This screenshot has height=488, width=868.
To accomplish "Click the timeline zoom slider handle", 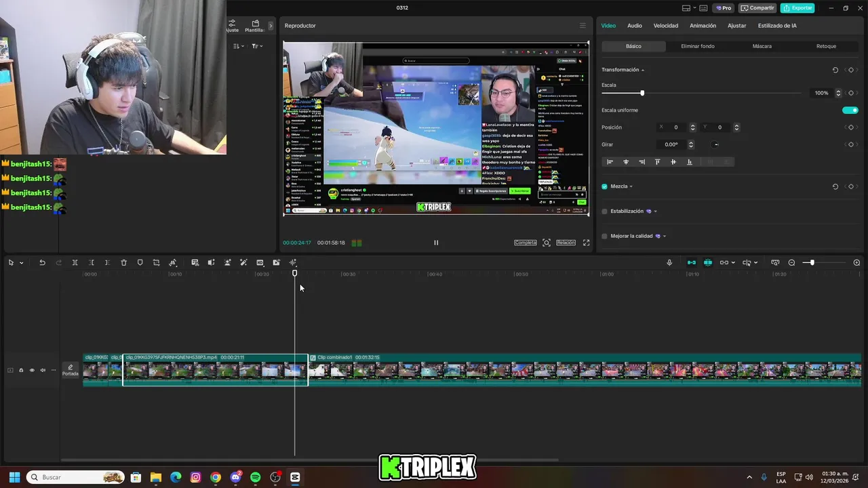I will pyautogui.click(x=812, y=262).
